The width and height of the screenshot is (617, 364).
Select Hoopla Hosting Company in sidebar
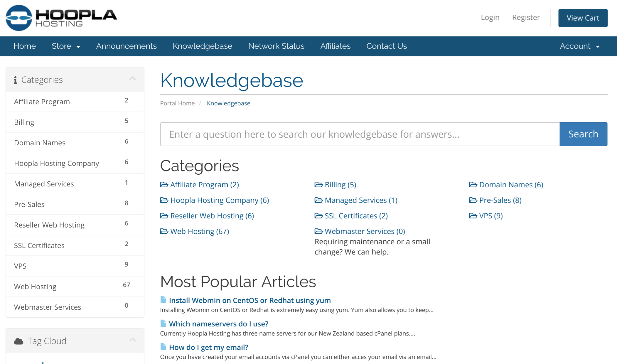point(75,163)
